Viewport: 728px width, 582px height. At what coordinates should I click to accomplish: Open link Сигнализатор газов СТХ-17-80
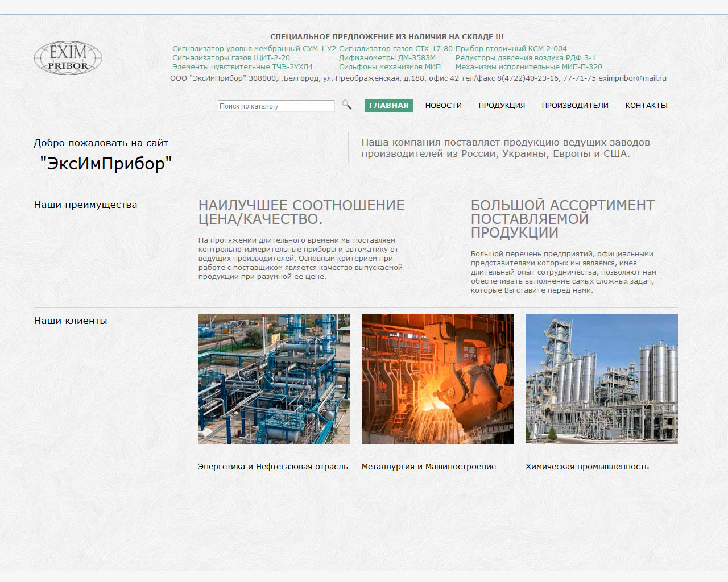pyautogui.click(x=396, y=49)
